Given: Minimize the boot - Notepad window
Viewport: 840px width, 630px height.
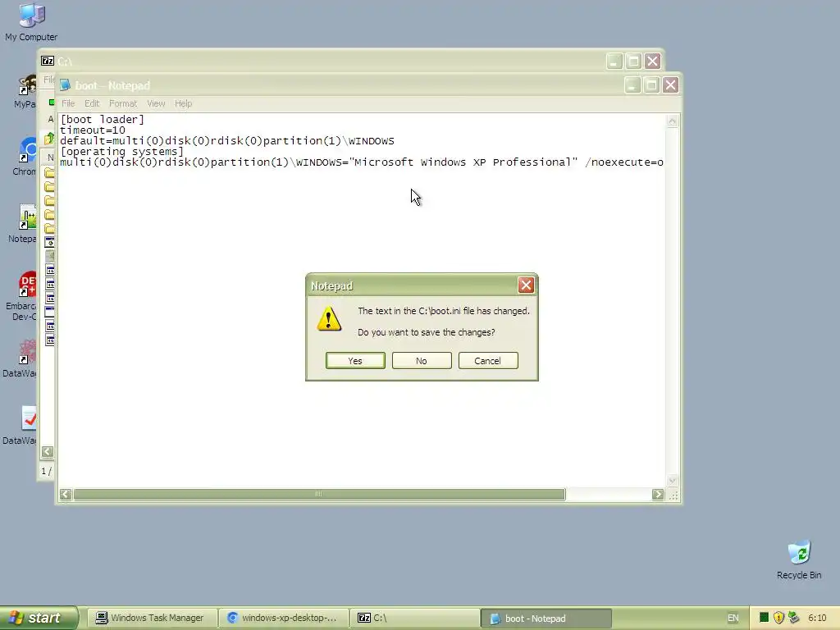Looking at the screenshot, I should (x=632, y=85).
